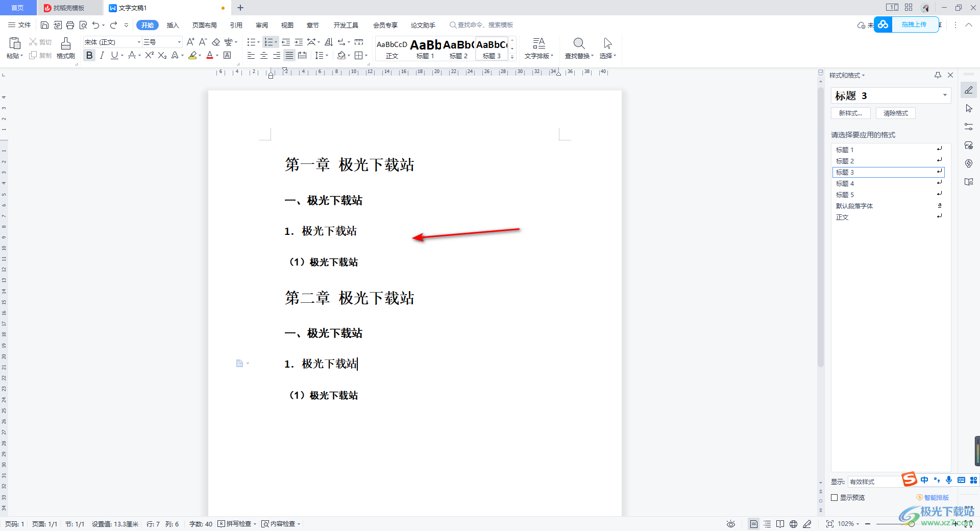Open the 引用 ribbon tab
Image resolution: width=980 pixels, height=531 pixels.
236,25
